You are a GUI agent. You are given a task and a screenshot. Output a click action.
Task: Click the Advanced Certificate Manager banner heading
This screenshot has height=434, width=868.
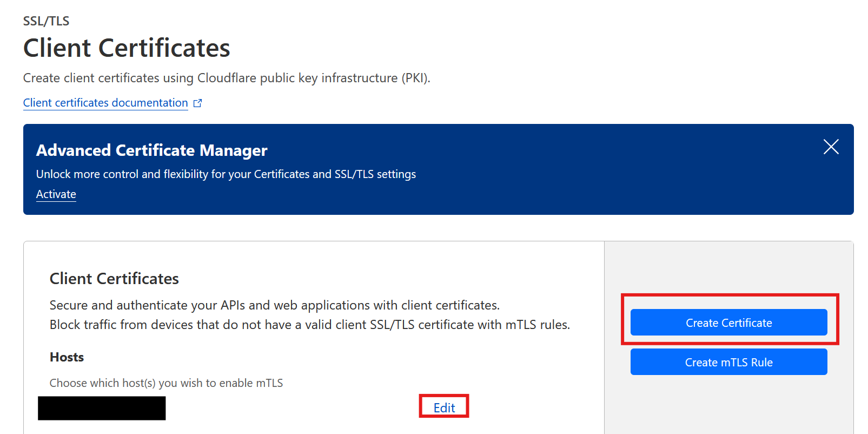click(152, 150)
